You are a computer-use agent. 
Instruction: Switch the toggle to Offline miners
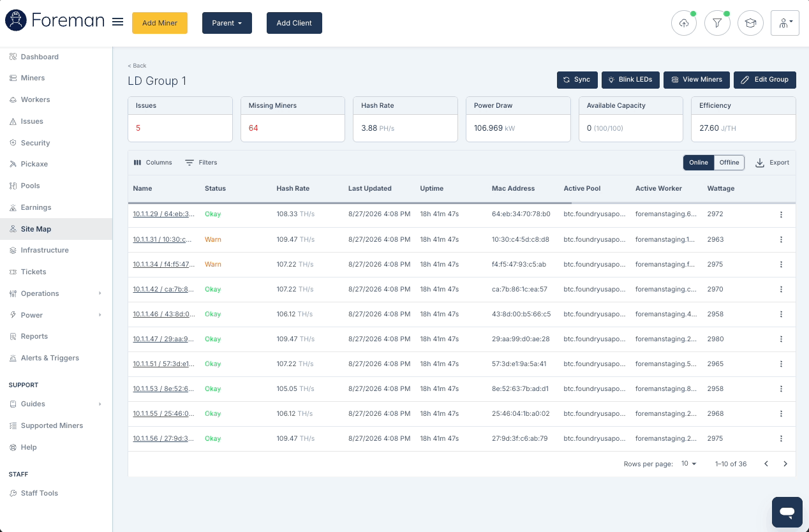(729, 163)
